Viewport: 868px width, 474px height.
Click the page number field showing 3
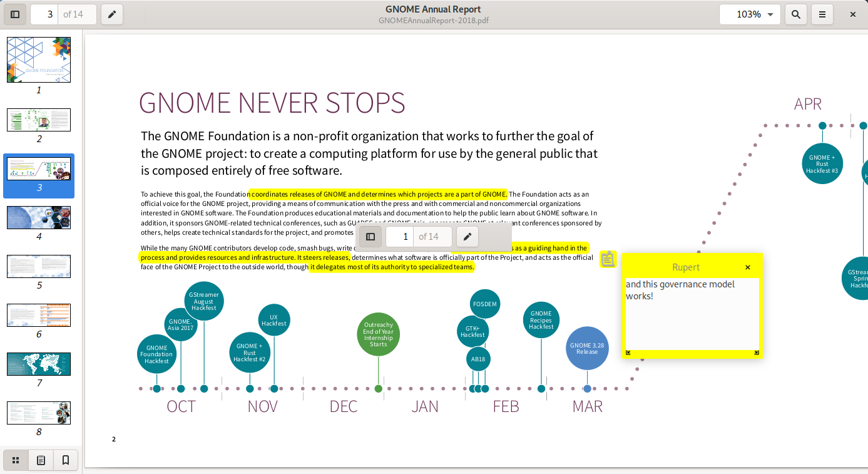click(x=44, y=14)
